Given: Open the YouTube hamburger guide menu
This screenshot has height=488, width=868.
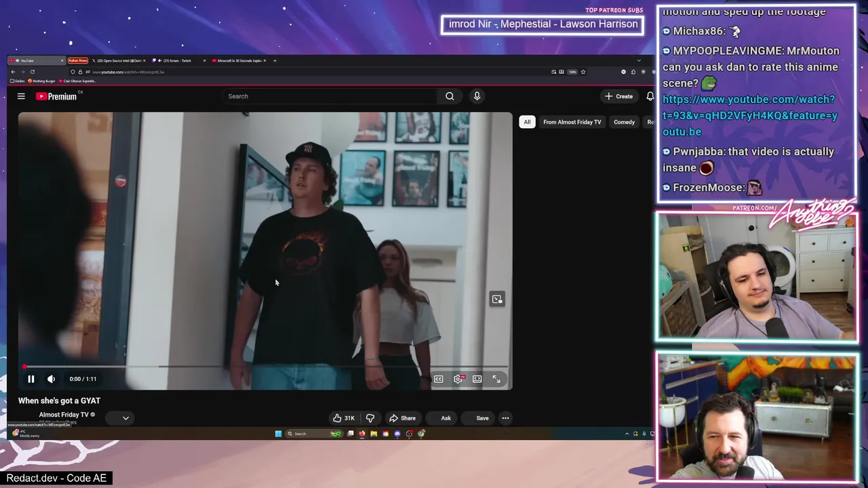Looking at the screenshot, I should click(x=21, y=96).
